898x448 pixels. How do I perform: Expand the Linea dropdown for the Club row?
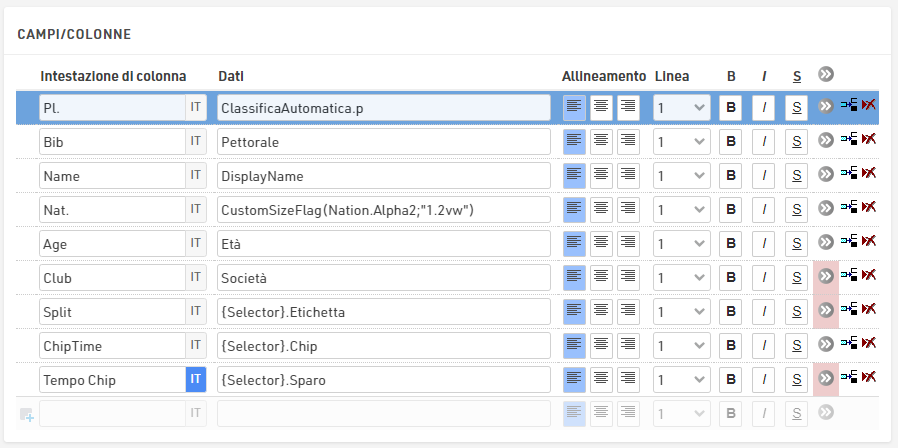point(682,278)
